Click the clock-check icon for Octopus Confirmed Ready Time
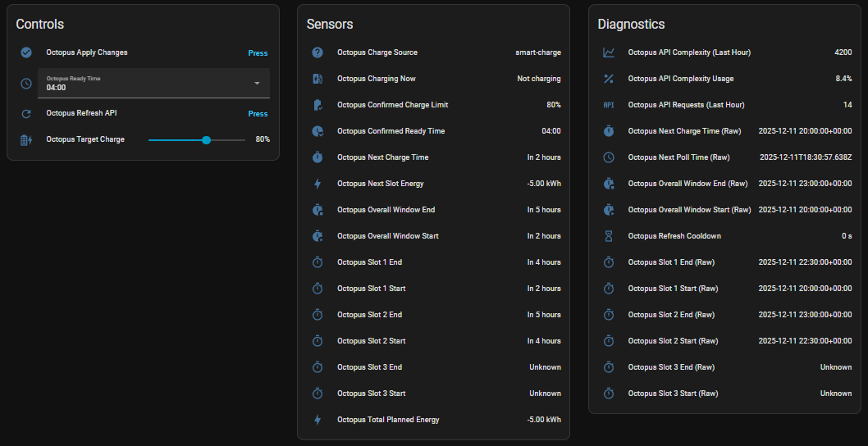The height and width of the screenshot is (446, 868). point(318,131)
